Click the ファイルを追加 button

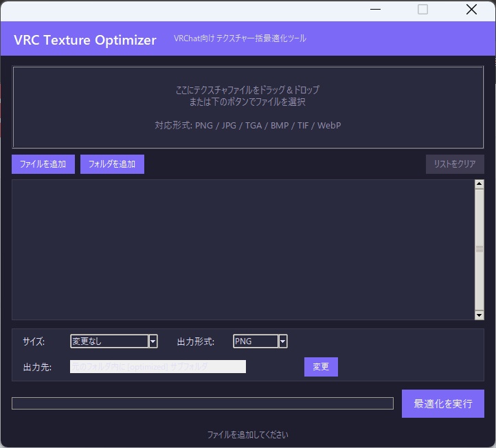43,164
